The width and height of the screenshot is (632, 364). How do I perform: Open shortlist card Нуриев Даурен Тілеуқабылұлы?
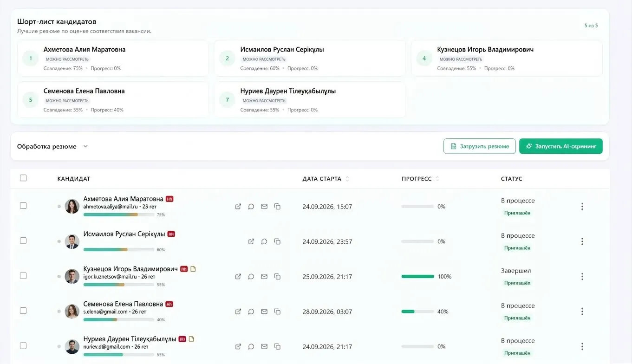(x=310, y=100)
